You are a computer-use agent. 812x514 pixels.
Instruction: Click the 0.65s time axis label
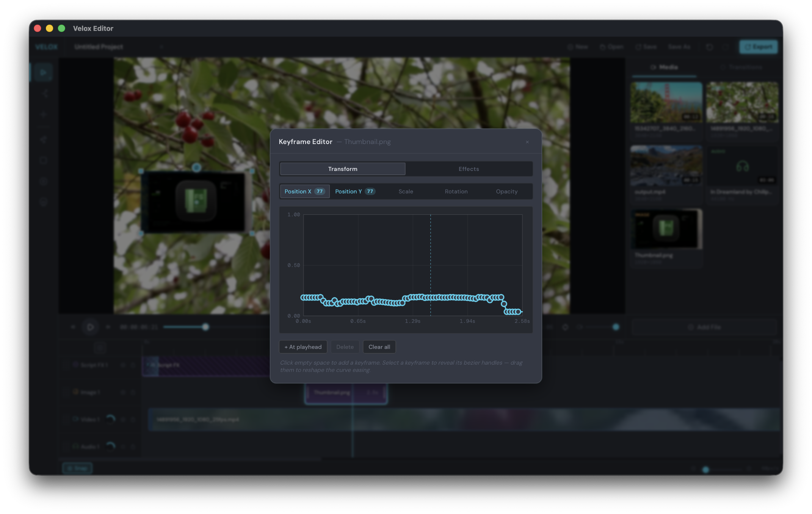point(358,321)
